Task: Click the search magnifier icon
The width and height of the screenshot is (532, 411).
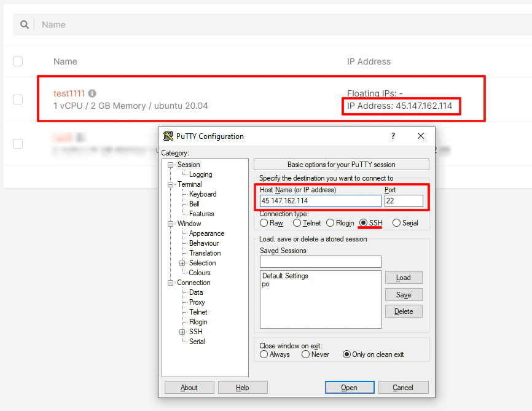Action: [25, 25]
